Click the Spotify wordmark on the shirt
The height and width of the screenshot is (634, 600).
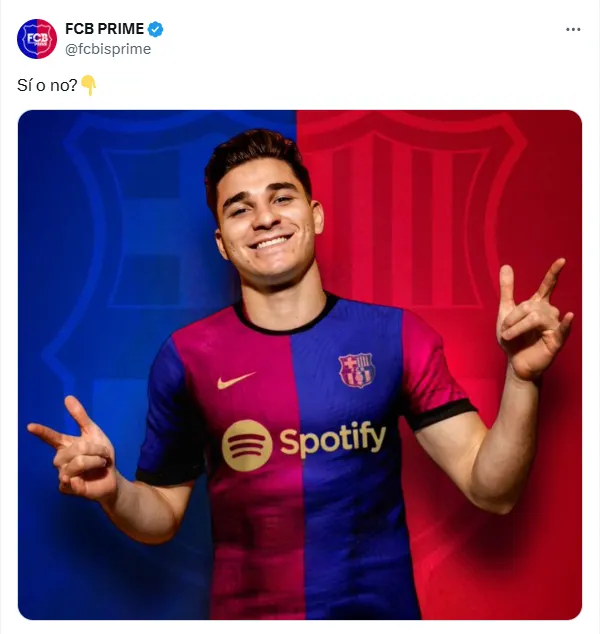click(332, 439)
